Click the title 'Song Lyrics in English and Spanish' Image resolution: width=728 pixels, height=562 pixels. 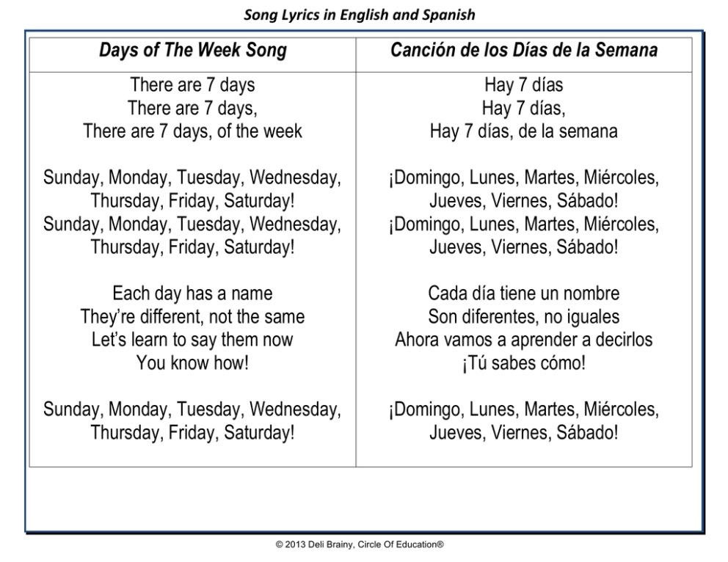(x=360, y=15)
